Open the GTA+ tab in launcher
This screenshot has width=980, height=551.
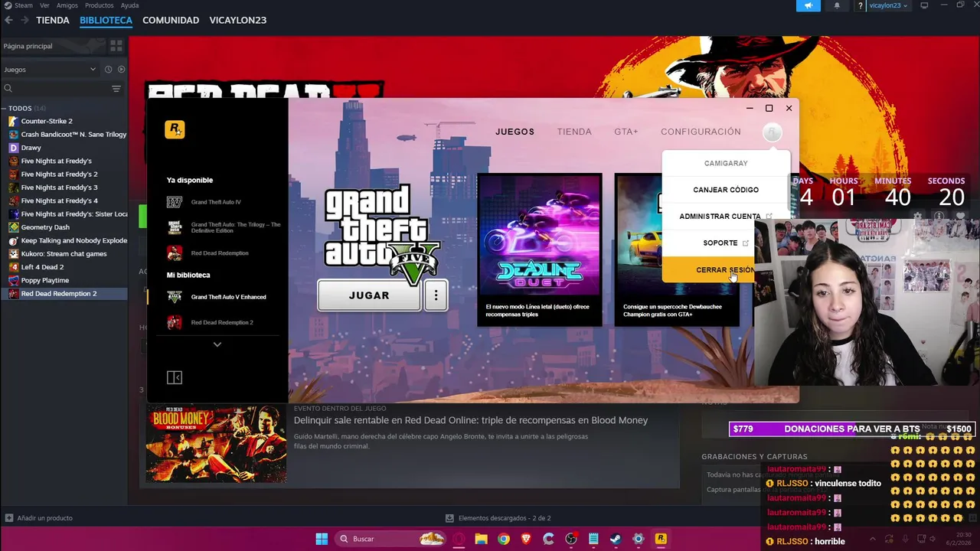[626, 132]
